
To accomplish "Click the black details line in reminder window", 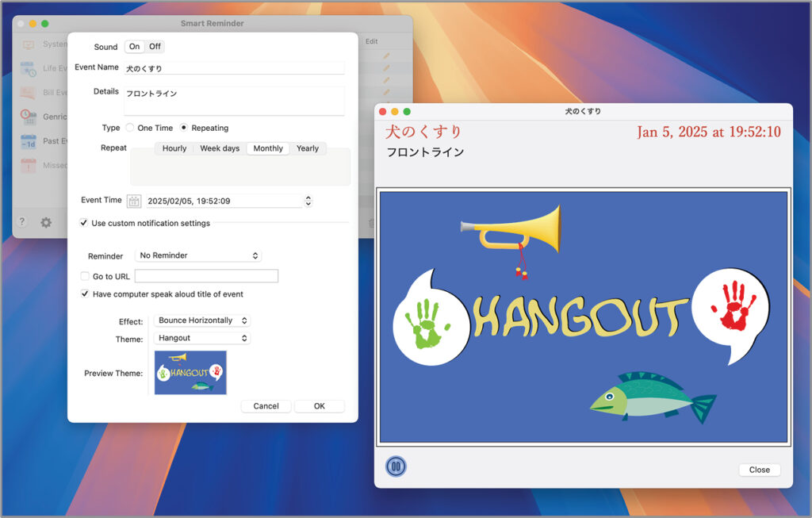I will pyautogui.click(x=425, y=152).
